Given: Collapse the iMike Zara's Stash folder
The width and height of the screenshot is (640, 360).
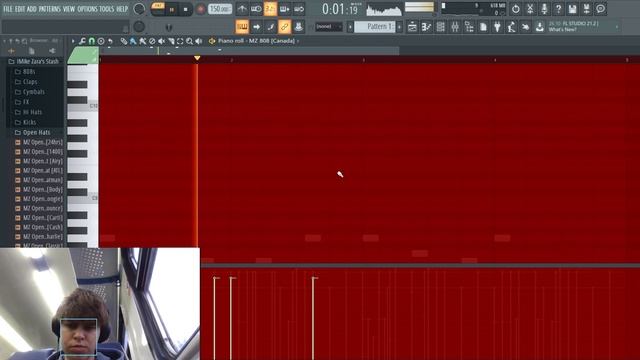Looking at the screenshot, I should point(33,61).
